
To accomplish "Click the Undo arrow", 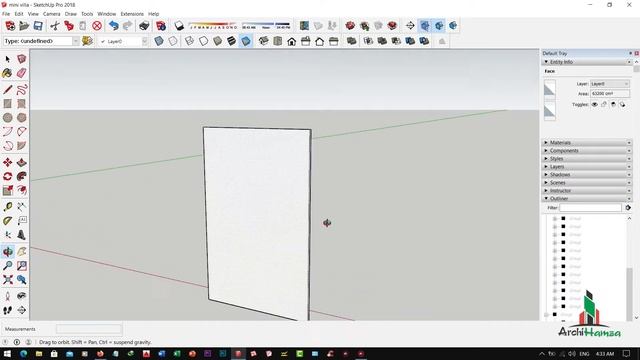I will click(113, 26).
